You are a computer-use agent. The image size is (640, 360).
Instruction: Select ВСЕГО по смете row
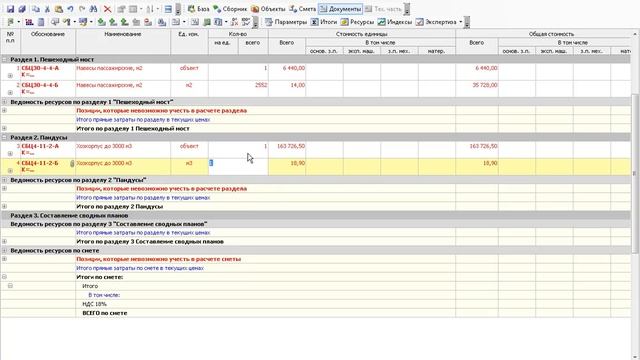(316, 313)
